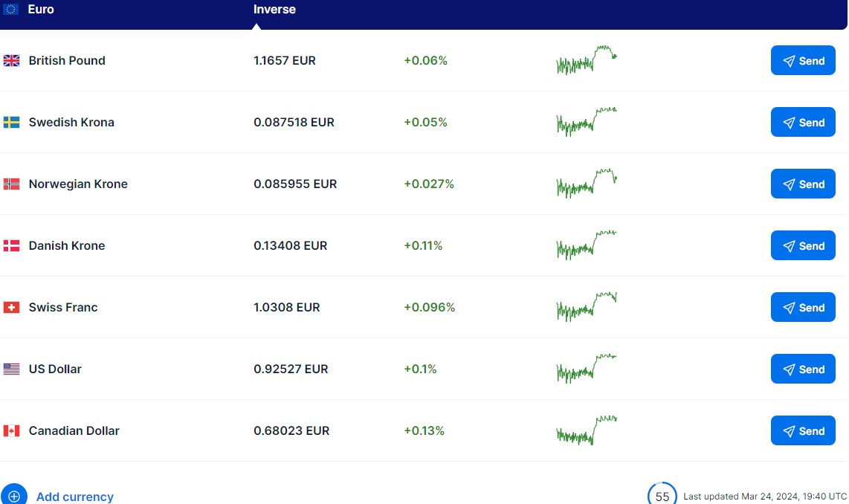Click the British Pound flag icon
The width and height of the screenshot is (849, 504).
coord(11,61)
